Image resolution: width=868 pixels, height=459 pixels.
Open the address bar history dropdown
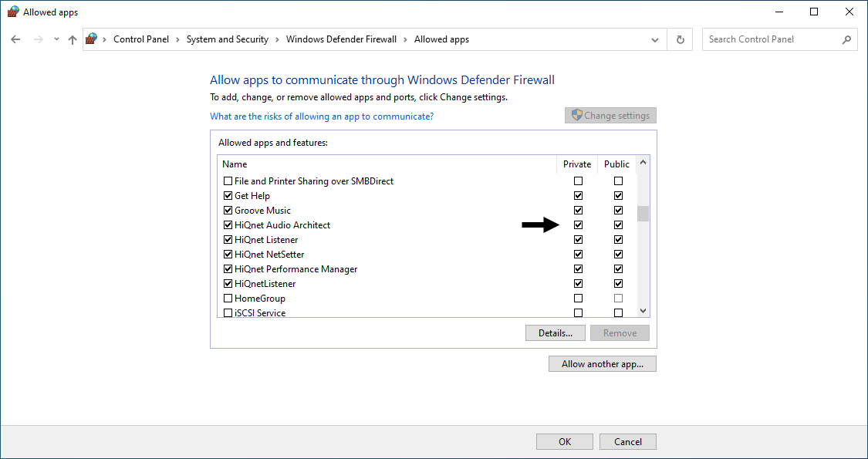pos(655,40)
